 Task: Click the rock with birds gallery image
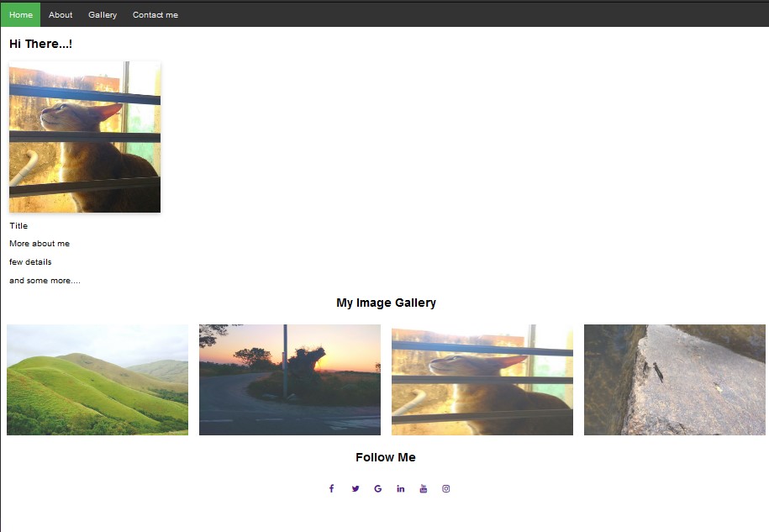[674, 379]
